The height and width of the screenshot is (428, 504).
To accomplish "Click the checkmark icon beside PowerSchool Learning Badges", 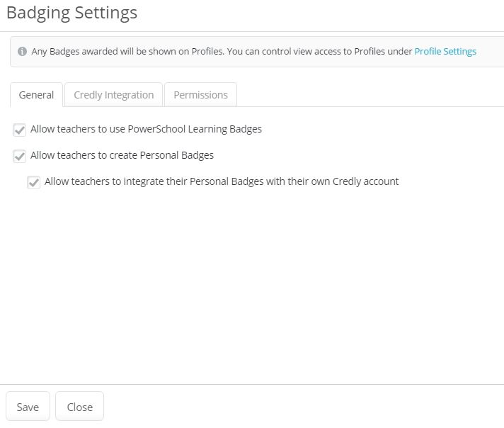I will coord(20,130).
